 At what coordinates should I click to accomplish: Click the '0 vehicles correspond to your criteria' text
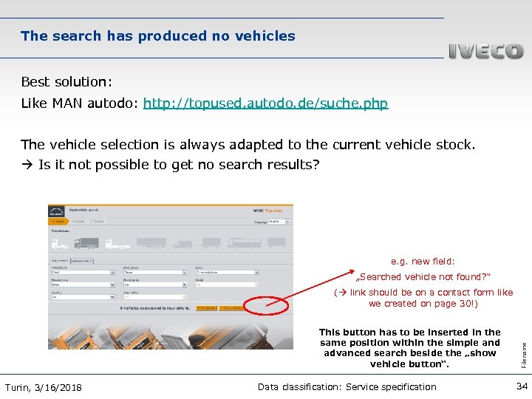click(155, 308)
